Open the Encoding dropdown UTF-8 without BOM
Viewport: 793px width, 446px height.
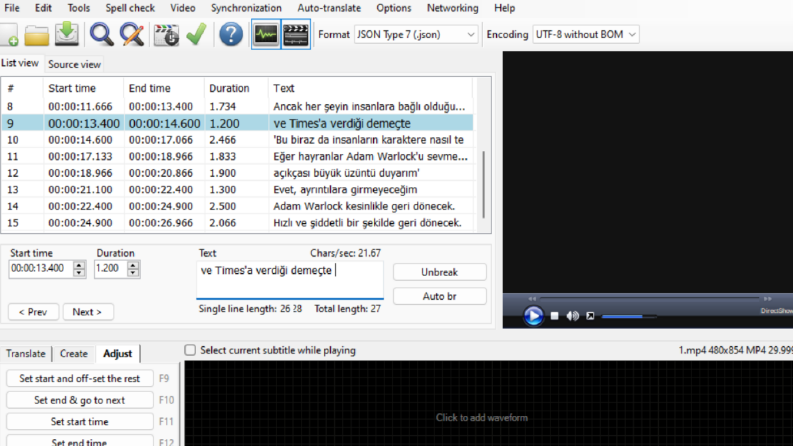point(586,34)
